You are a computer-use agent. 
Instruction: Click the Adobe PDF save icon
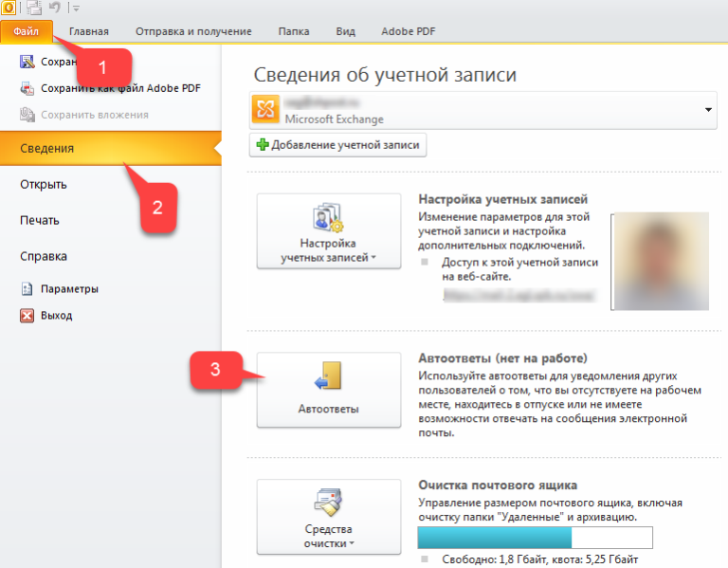click(x=27, y=88)
